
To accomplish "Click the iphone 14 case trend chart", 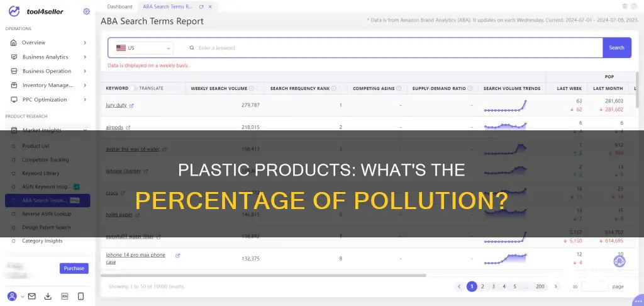I will coord(505,259).
